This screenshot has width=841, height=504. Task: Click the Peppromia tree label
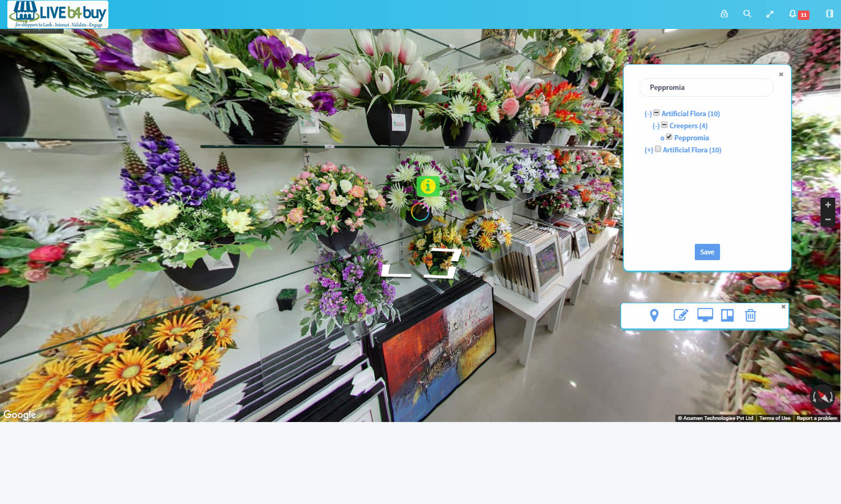[692, 138]
